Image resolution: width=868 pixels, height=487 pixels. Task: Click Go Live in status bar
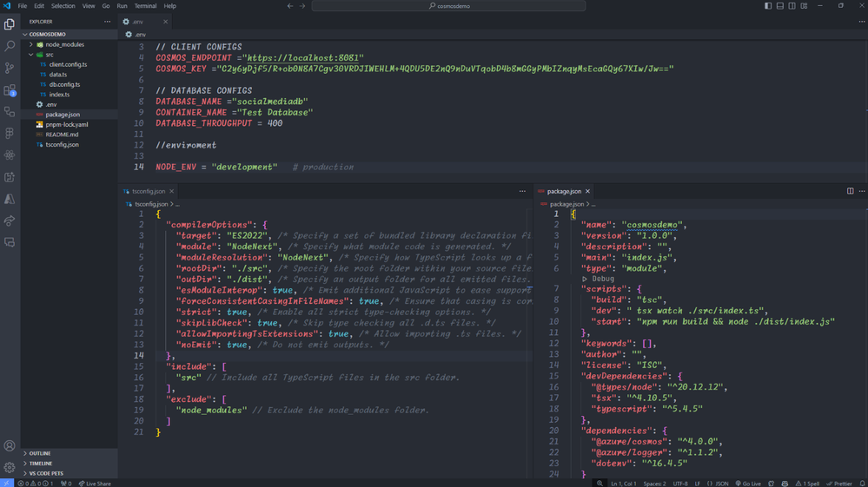[x=748, y=484]
